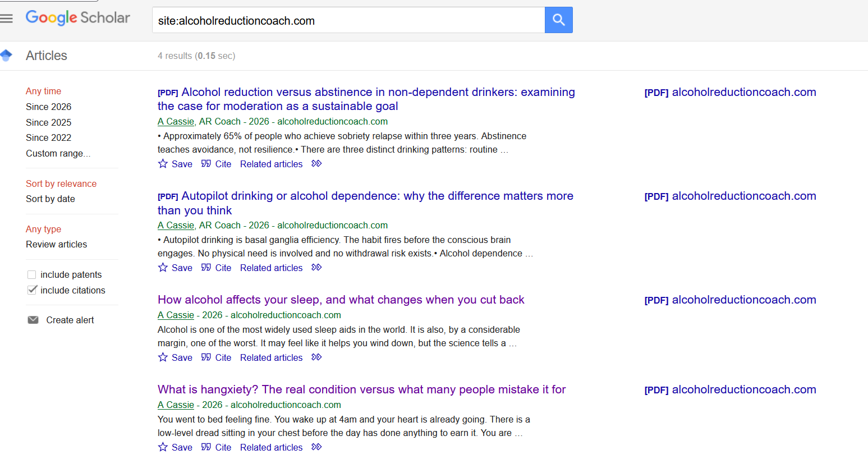Enable the include patents checkbox
Viewport: 868px width, 468px height.
tap(32, 274)
